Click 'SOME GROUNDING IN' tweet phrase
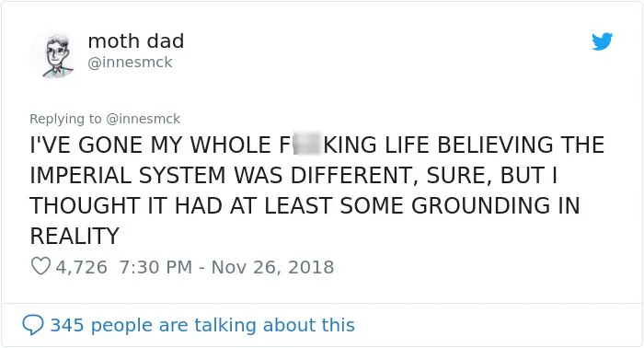The width and height of the screenshot is (644, 348). (460, 205)
